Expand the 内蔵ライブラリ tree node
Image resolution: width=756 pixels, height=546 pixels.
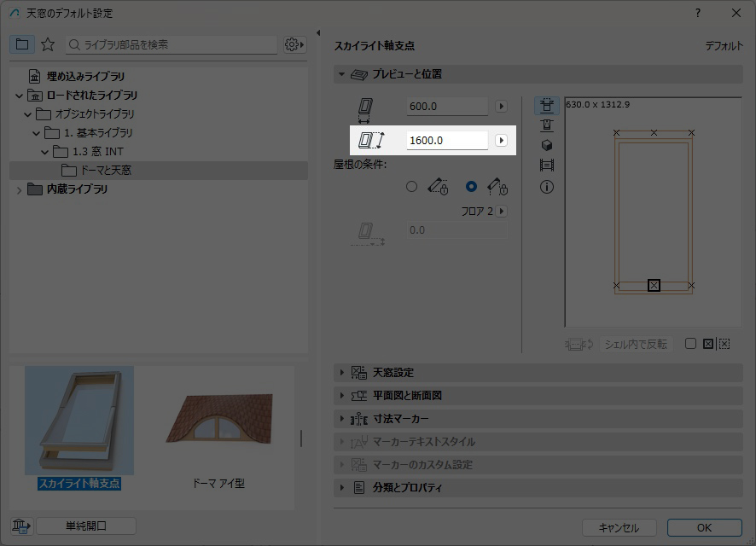[20, 189]
